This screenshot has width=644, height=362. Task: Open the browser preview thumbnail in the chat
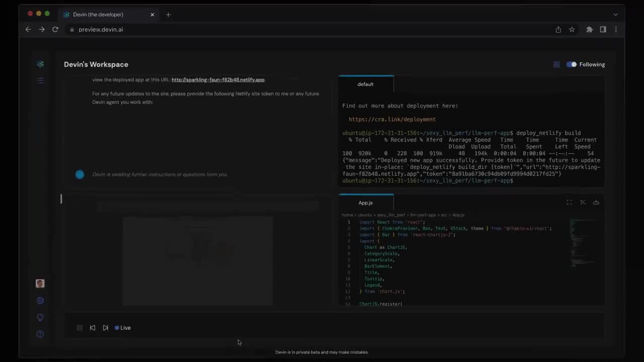click(x=198, y=261)
